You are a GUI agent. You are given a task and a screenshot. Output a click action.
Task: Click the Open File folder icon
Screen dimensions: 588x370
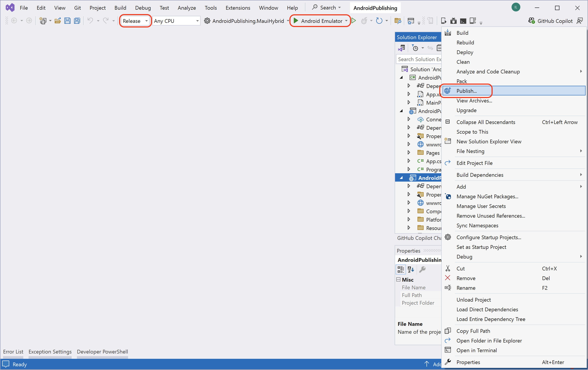click(58, 21)
